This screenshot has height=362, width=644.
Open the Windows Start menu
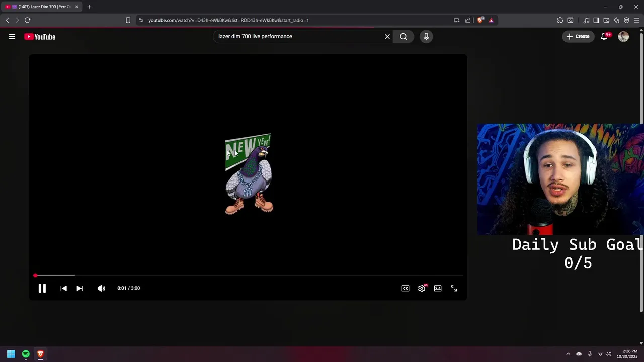pos(11,354)
